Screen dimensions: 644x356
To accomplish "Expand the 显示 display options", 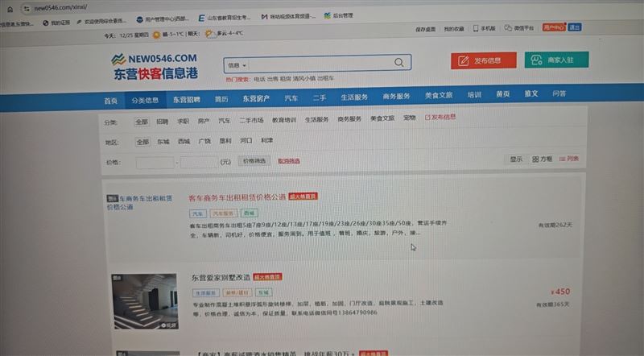I will pos(516,159).
